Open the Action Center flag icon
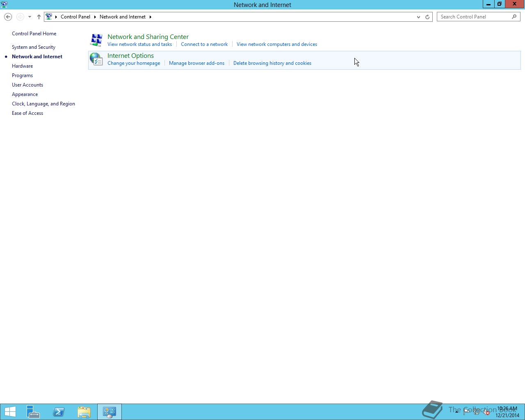The width and height of the screenshot is (525, 420). point(467,412)
